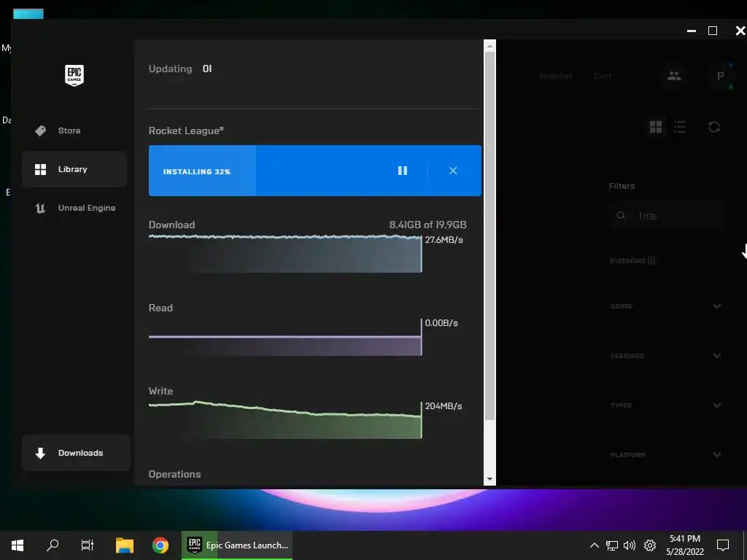The height and width of the screenshot is (560, 747).
Task: Click the 27.6MB/s download speed value
Action: pos(444,239)
